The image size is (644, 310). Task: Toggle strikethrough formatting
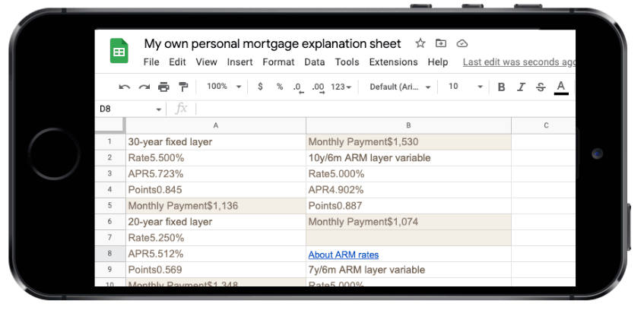coord(541,87)
